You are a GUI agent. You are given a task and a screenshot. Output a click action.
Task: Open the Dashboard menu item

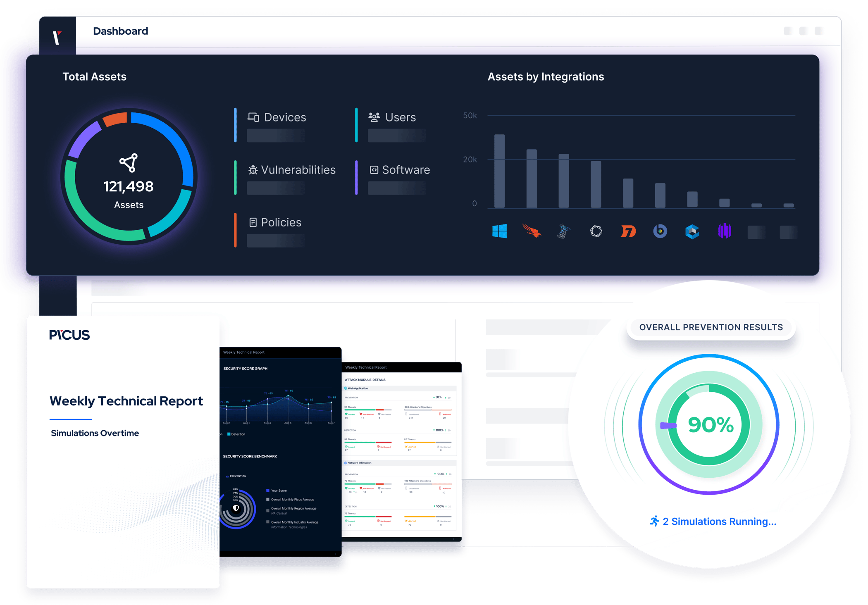tap(121, 31)
